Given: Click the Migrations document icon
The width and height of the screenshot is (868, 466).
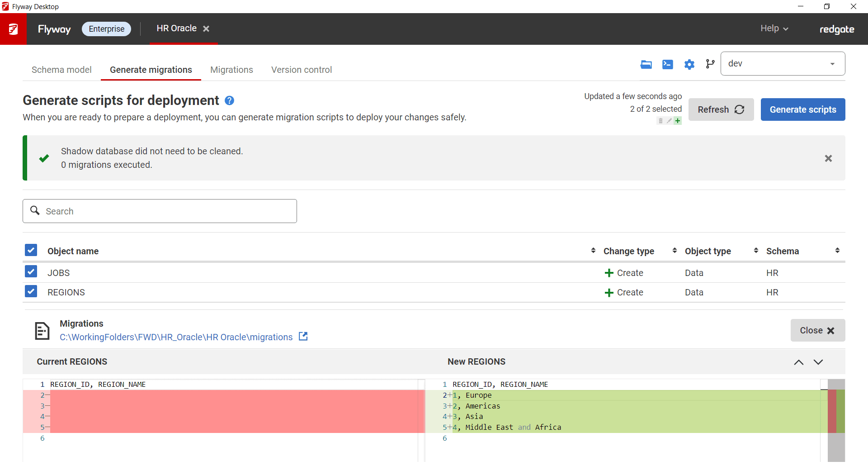Looking at the screenshot, I should (42, 331).
